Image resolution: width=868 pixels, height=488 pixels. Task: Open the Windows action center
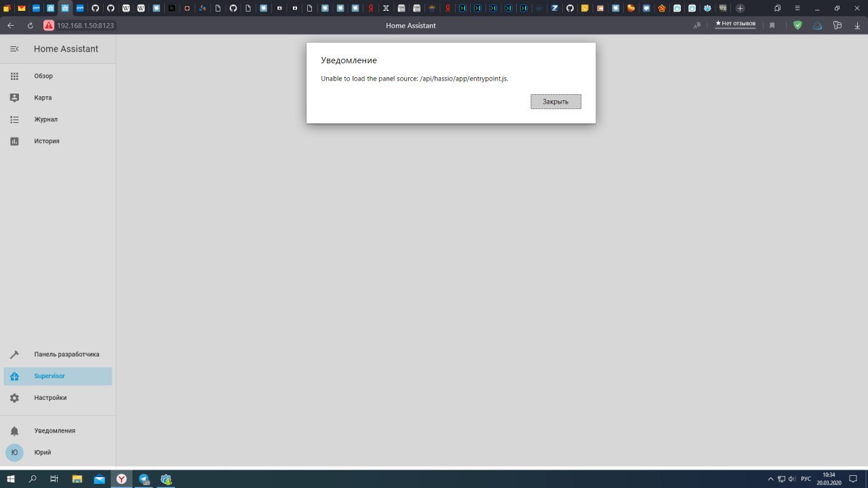853,479
